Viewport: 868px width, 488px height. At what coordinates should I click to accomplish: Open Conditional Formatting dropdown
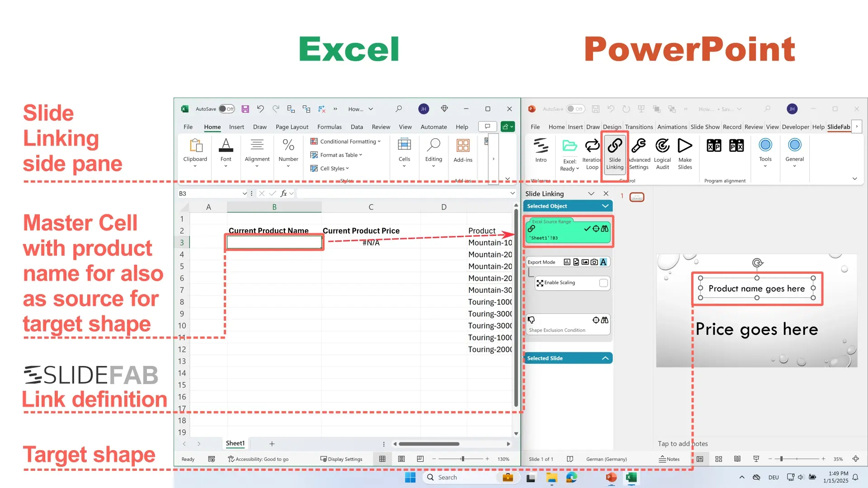[x=346, y=141]
